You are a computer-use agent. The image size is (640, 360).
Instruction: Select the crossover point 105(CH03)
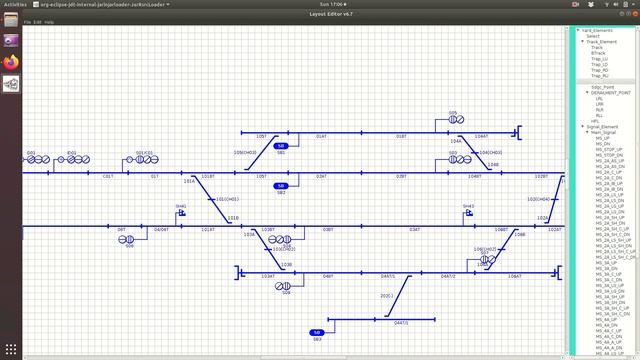pos(261,153)
